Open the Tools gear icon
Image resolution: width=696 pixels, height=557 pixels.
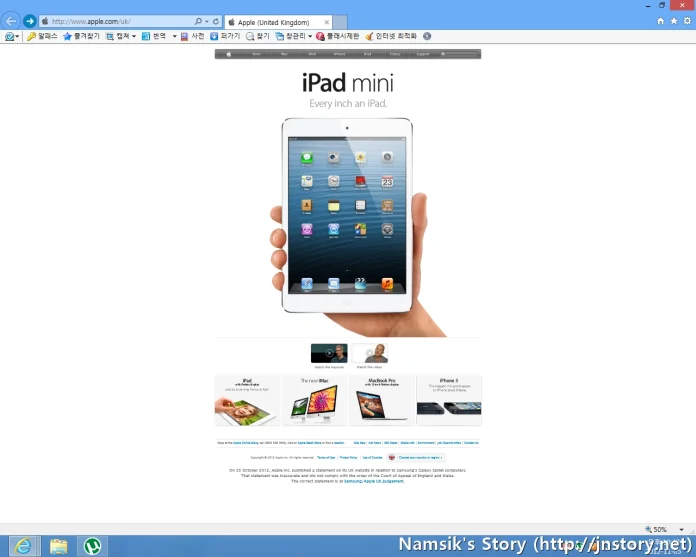click(x=686, y=21)
